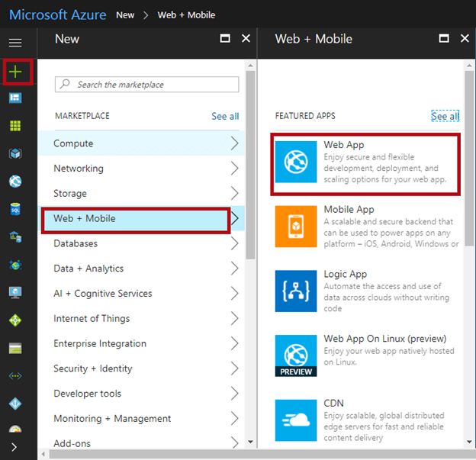Open SQL databases sidebar icon
Image resolution: width=476 pixels, height=460 pixels.
(15, 209)
